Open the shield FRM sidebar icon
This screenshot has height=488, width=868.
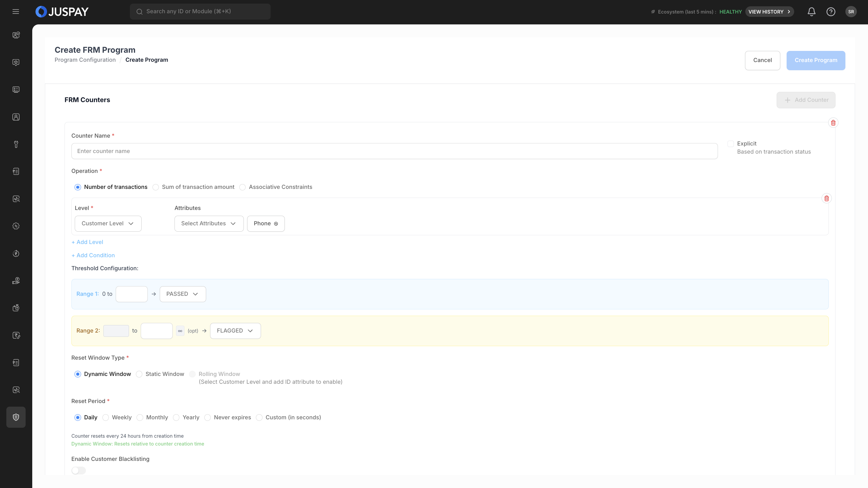point(16,417)
